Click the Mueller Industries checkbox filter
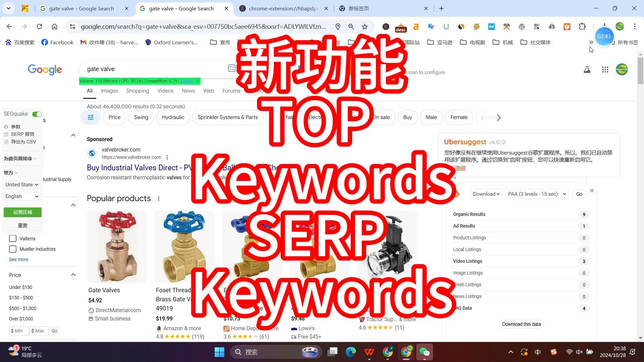The width and height of the screenshot is (644, 362). (x=12, y=249)
